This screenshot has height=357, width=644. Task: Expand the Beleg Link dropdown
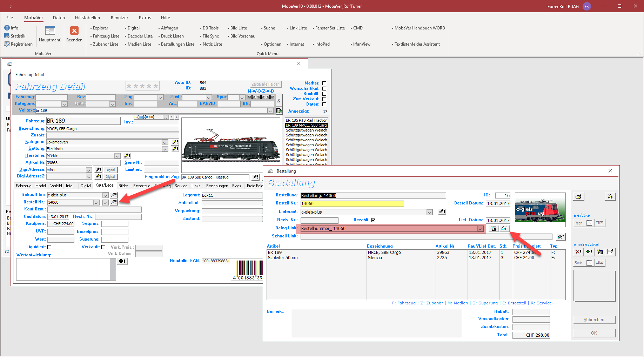(x=480, y=229)
